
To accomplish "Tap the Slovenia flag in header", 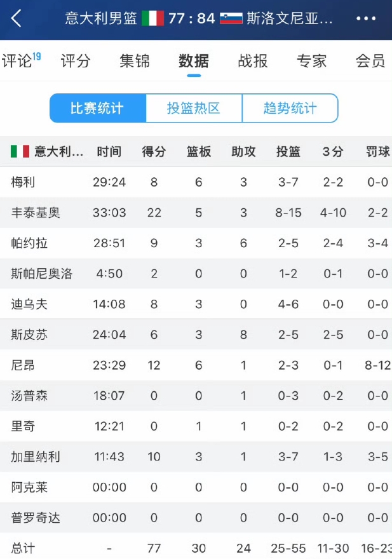I will (231, 18).
